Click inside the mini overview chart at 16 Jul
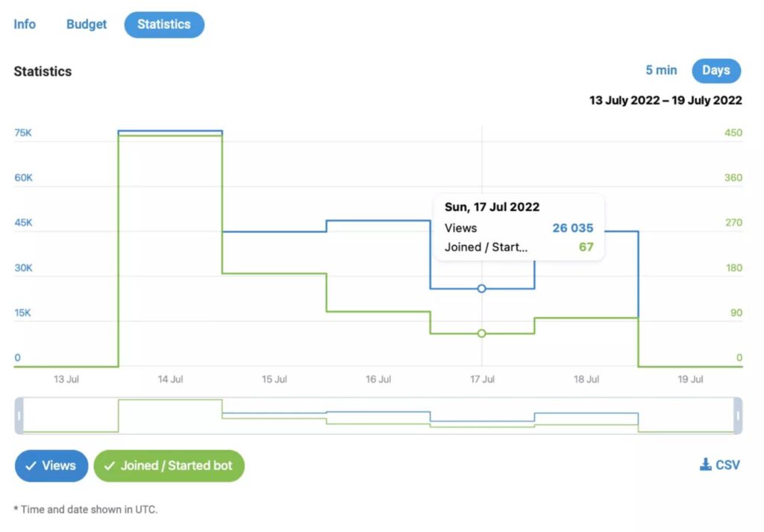The width and height of the screenshot is (764, 532). tap(378, 416)
